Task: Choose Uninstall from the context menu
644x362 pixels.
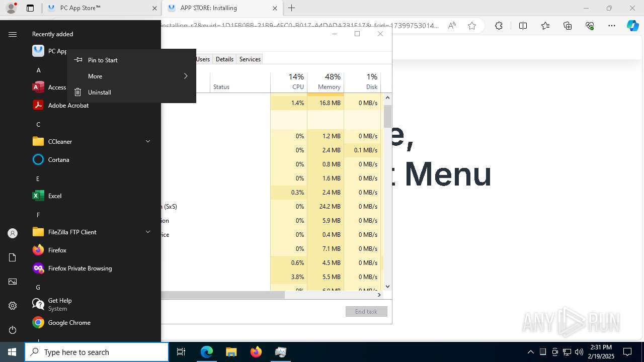Action: (x=131, y=92)
